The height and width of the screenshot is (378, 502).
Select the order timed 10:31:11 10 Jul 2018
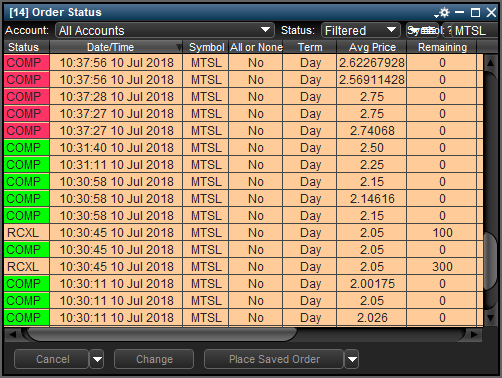point(243,164)
